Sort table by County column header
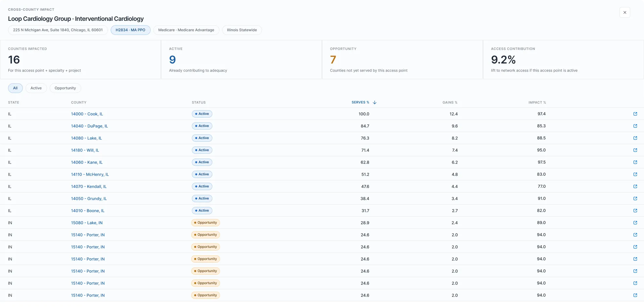Image resolution: width=644 pixels, height=308 pixels. pyautogui.click(x=79, y=102)
